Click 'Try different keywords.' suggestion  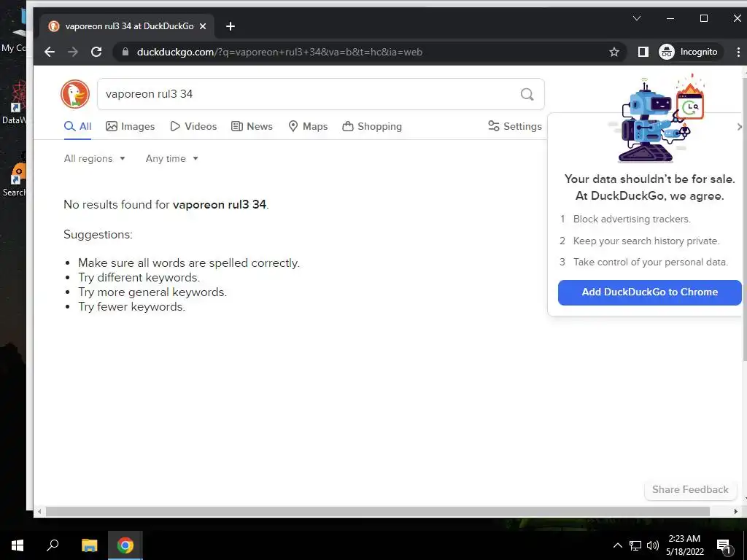139,278
